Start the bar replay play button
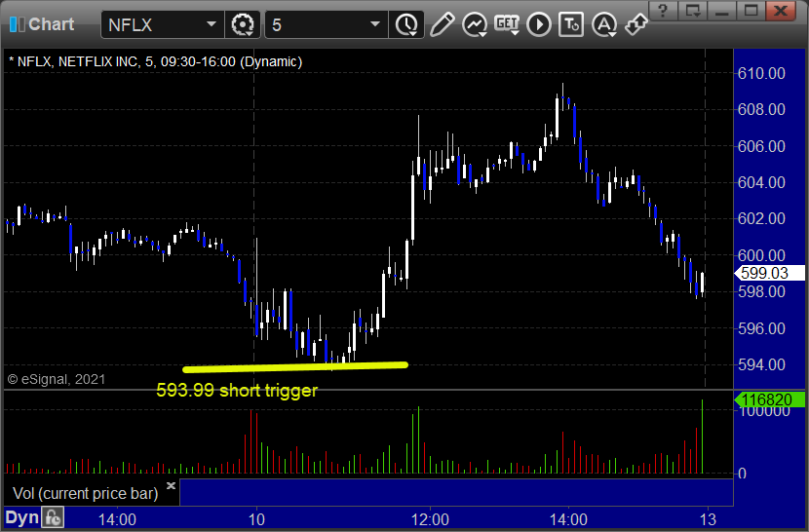 pyautogui.click(x=539, y=24)
